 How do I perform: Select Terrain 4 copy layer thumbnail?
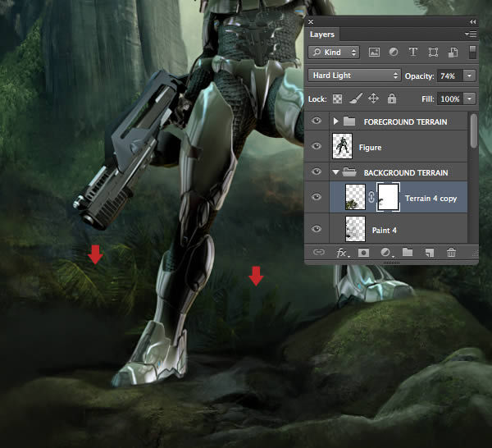click(x=355, y=197)
